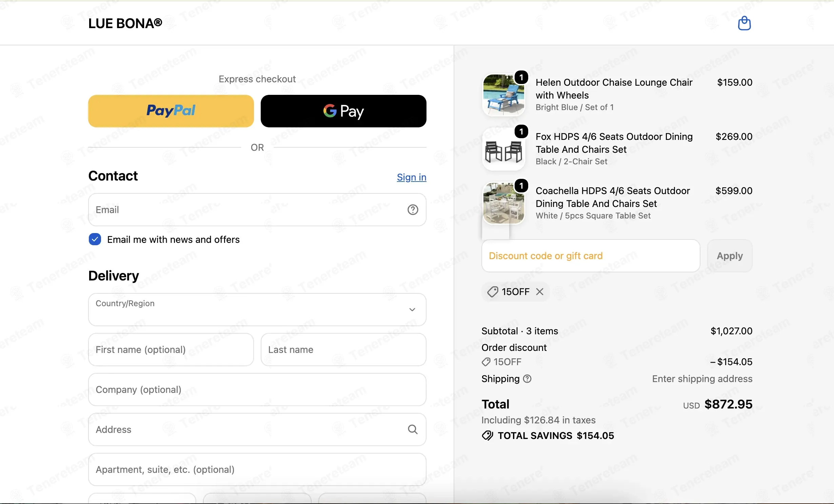Click the LUE BONA store logo
Screen dimensions: 834x504
point(125,23)
